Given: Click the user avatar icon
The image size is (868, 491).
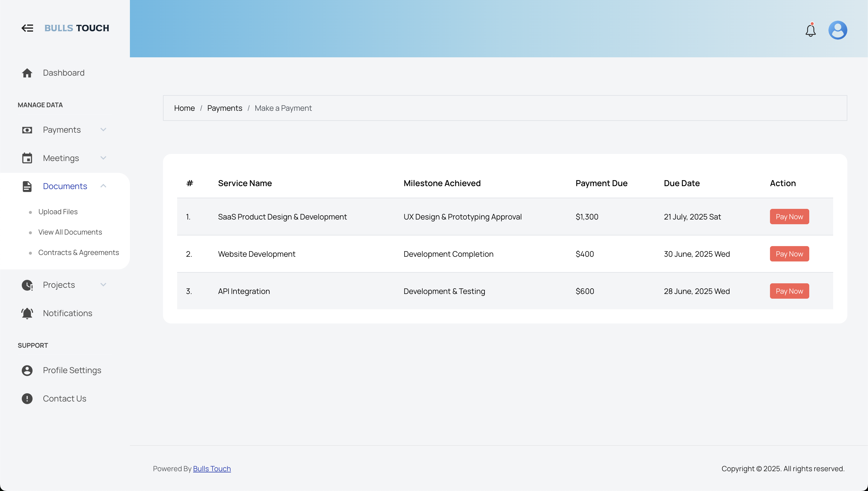Looking at the screenshot, I should [x=838, y=30].
